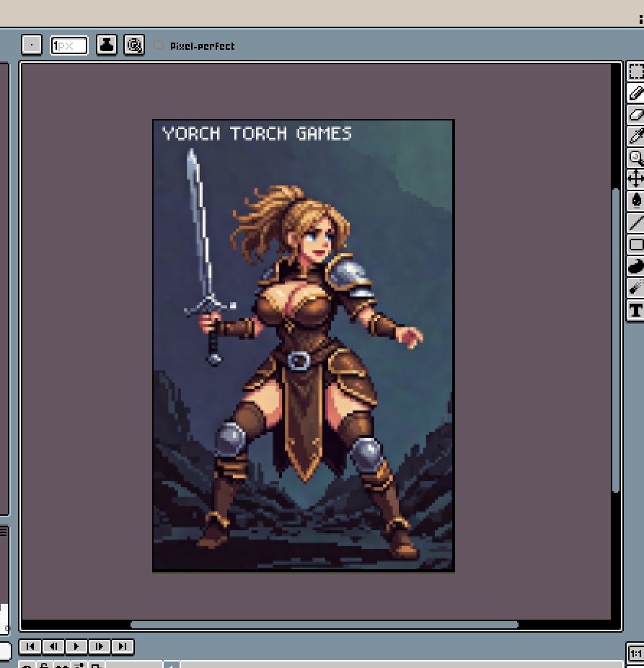The width and height of the screenshot is (644, 668).
Task: Go to first frame button
Action: tap(30, 646)
